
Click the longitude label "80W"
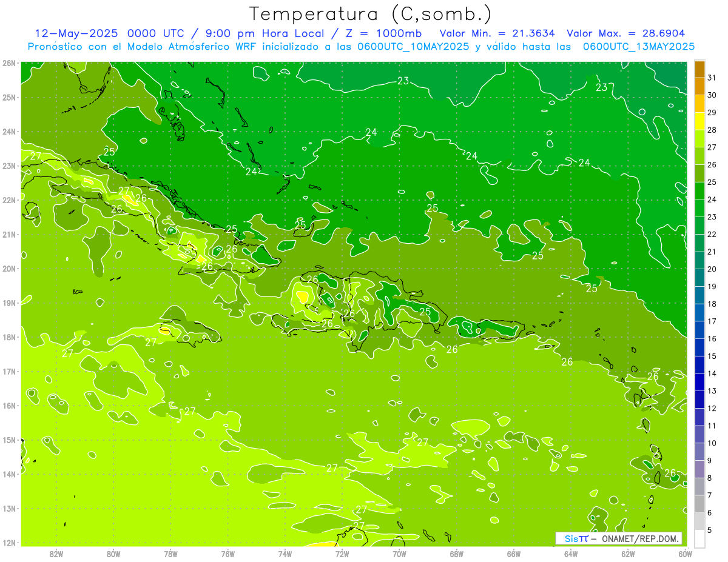(113, 554)
